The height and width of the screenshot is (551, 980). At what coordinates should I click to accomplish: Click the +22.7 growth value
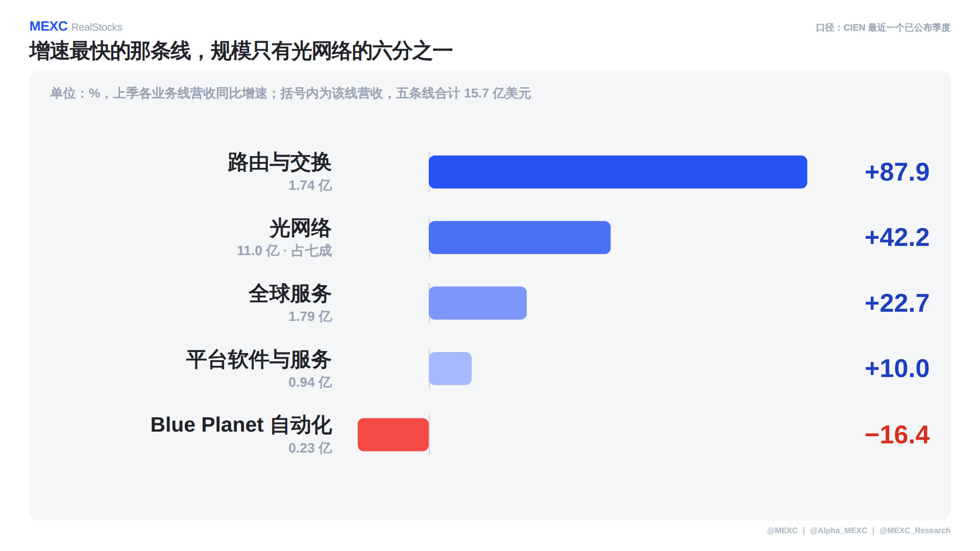pos(897,303)
